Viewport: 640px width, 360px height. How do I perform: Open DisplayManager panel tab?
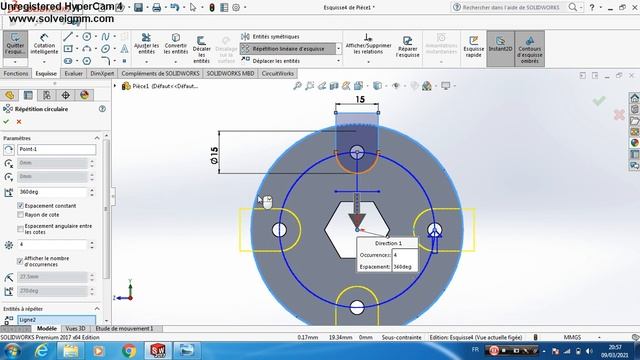click(84, 95)
